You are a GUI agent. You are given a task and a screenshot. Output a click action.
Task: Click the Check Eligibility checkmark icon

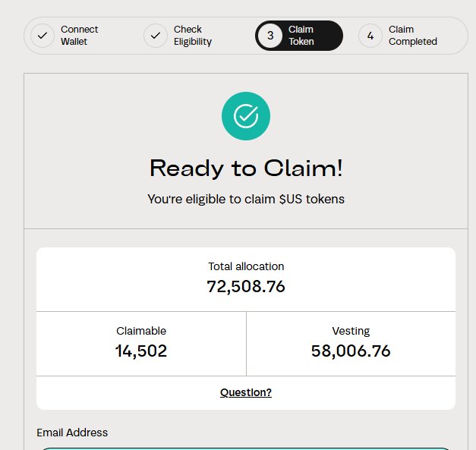coord(156,36)
